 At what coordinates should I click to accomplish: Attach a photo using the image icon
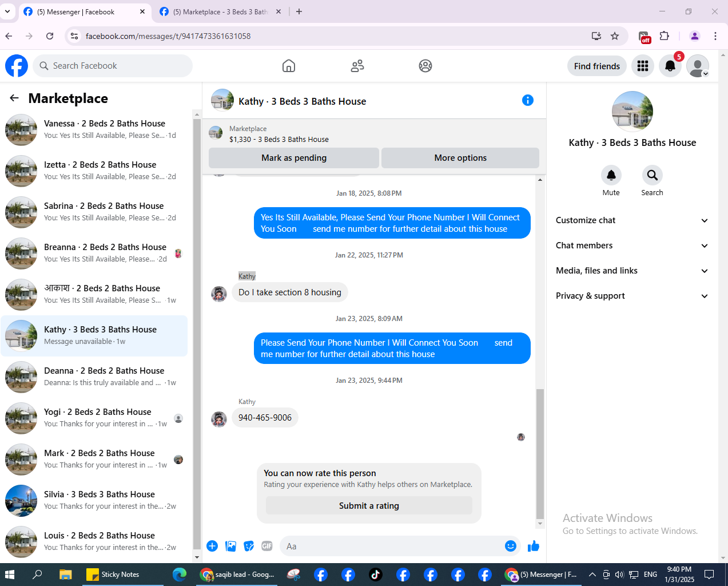231,546
